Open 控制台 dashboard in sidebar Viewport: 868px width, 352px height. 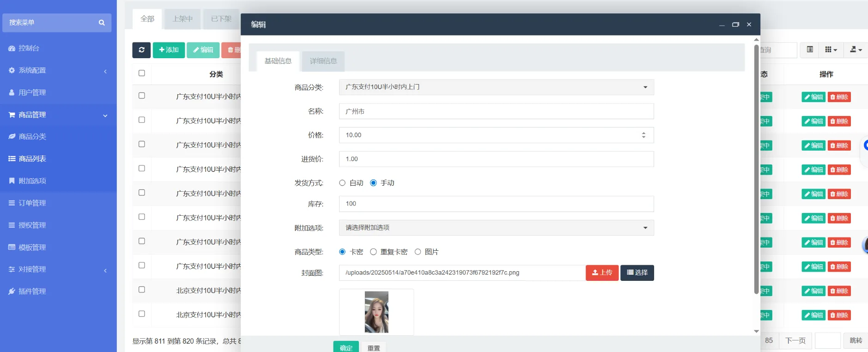[29, 48]
